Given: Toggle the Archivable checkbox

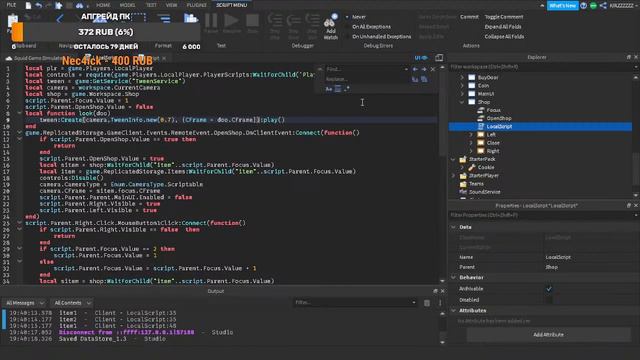Looking at the screenshot, I should (549, 289).
